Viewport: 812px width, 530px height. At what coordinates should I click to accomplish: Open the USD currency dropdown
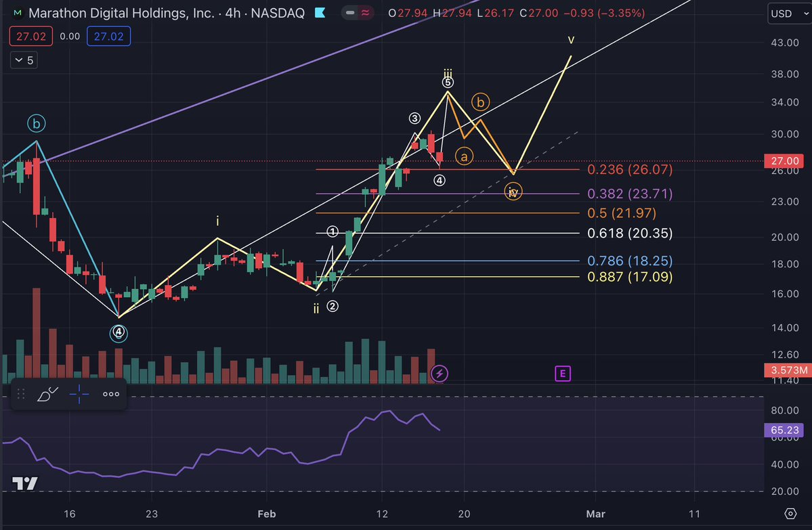pos(789,14)
